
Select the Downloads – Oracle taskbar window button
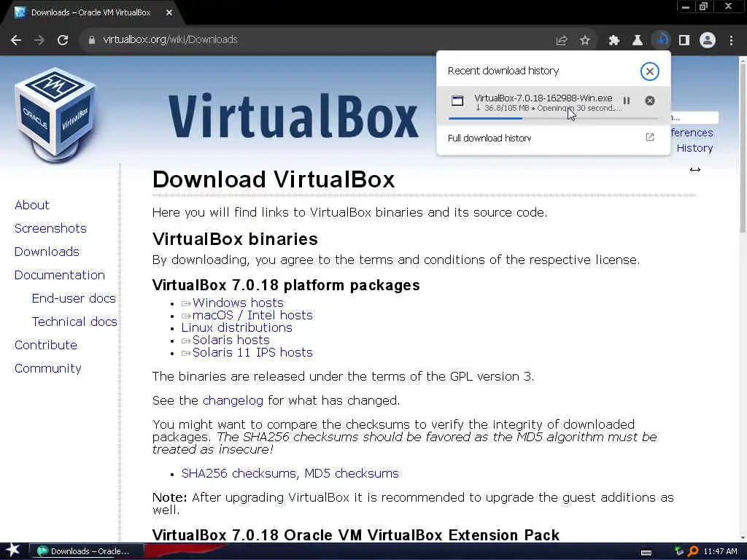point(87,551)
